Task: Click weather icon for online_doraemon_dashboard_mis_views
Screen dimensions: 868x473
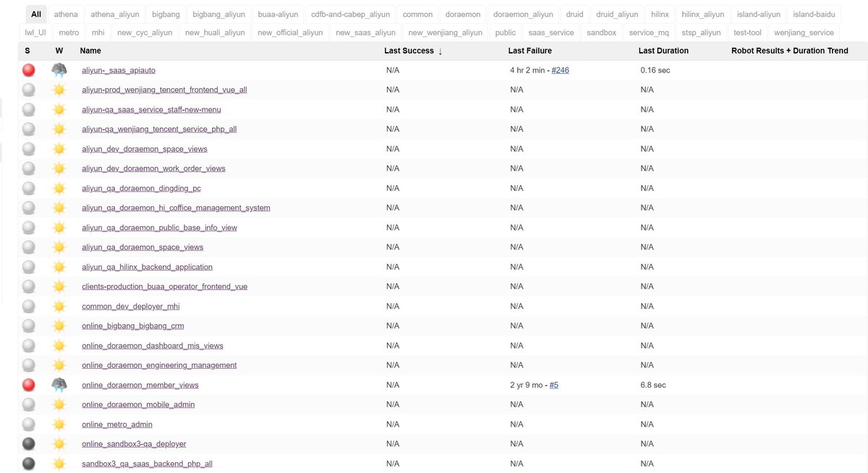Action: tap(59, 346)
